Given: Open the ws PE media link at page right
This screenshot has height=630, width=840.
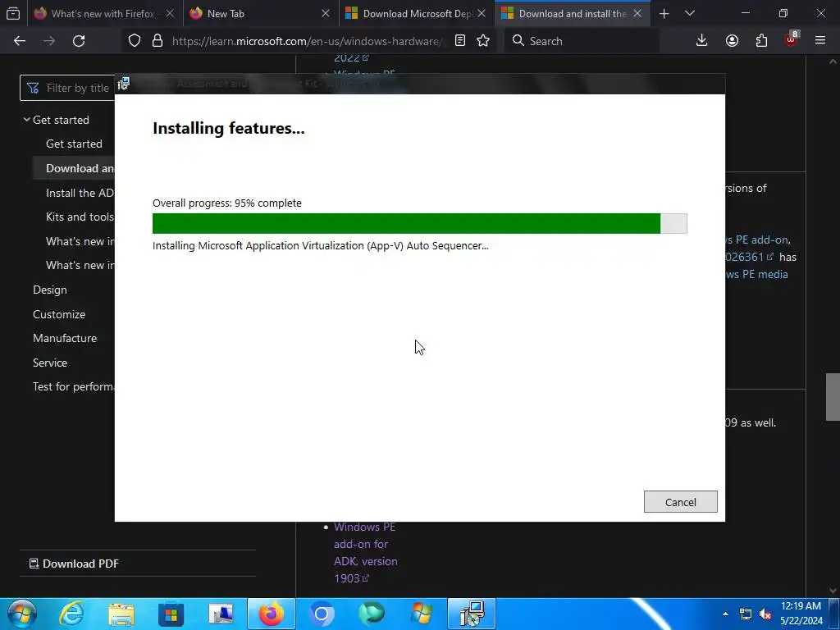Looking at the screenshot, I should 756,274.
